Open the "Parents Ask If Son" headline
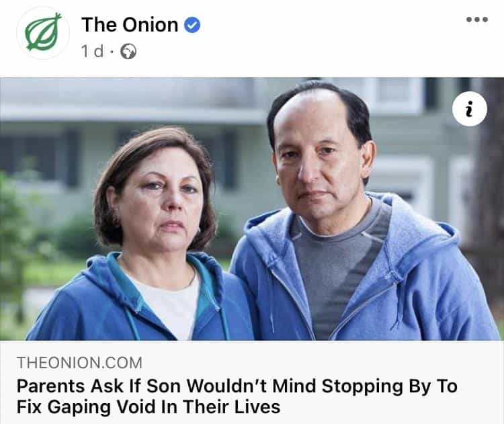504x424 pixels. [237, 386]
